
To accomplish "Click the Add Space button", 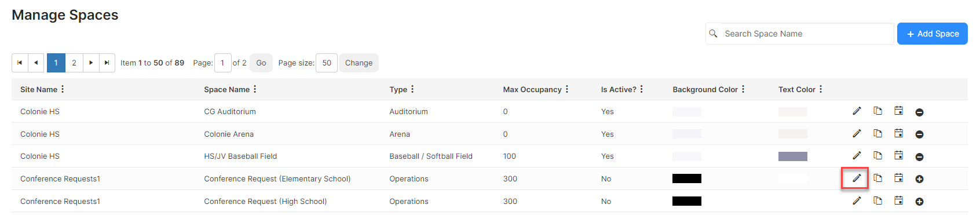I will point(933,34).
